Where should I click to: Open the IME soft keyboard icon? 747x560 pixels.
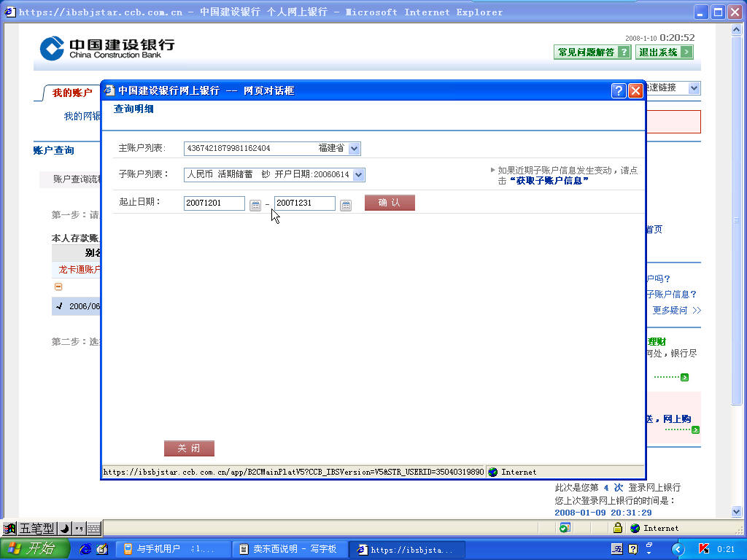click(93, 529)
